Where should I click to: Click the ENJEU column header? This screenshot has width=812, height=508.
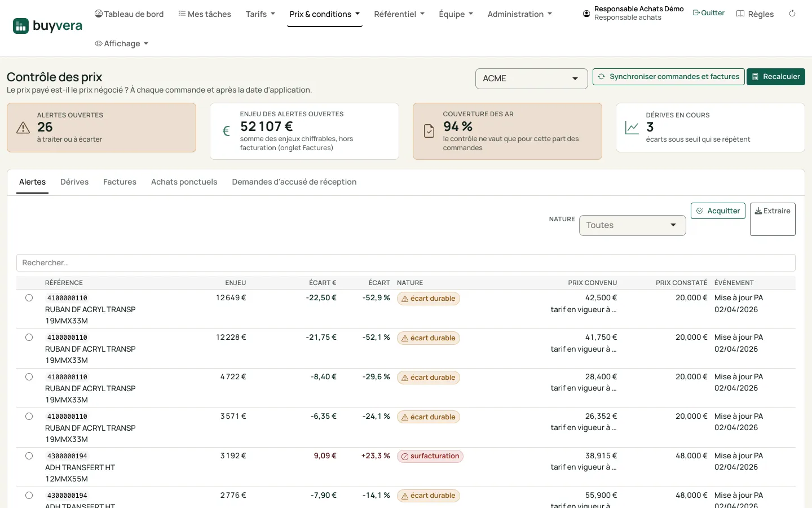(236, 283)
